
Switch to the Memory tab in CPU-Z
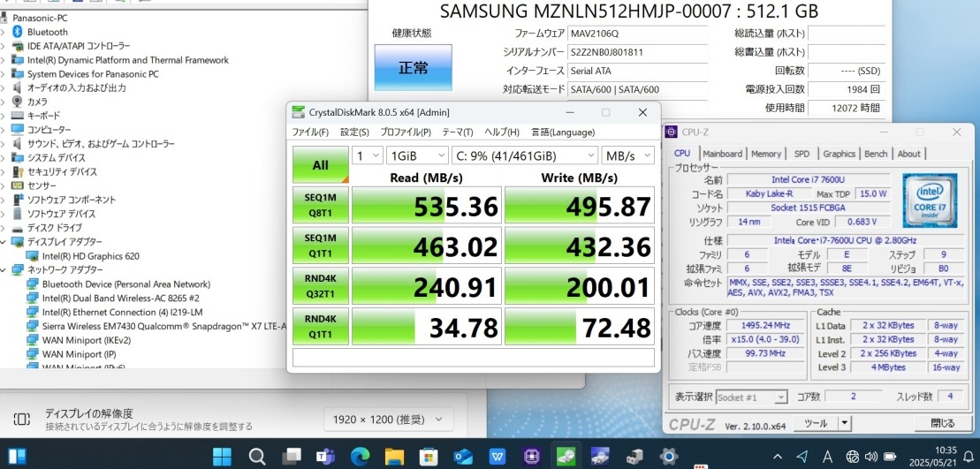pyautogui.click(x=765, y=154)
